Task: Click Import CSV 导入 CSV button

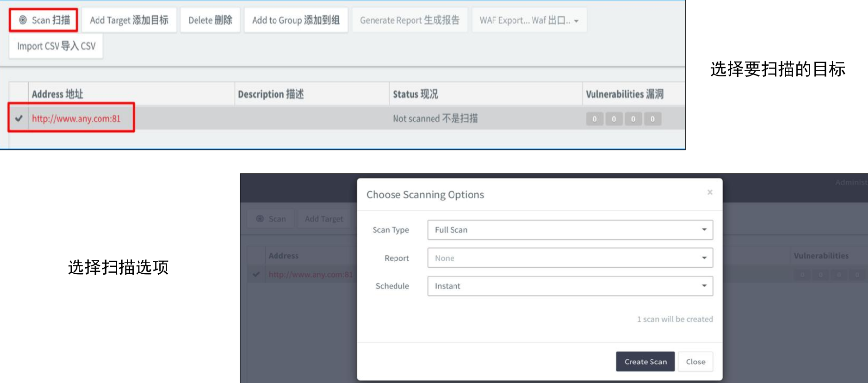Action: point(56,46)
